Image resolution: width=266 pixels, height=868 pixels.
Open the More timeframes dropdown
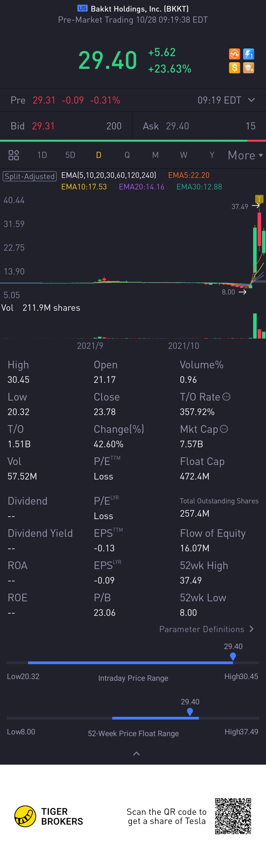pos(245,155)
